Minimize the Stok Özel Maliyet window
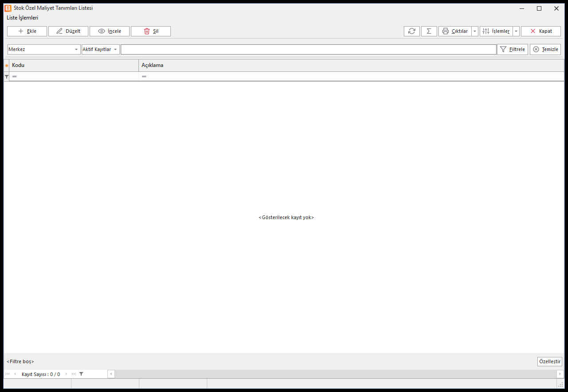Image resolution: width=568 pixels, height=392 pixels. [x=522, y=8]
